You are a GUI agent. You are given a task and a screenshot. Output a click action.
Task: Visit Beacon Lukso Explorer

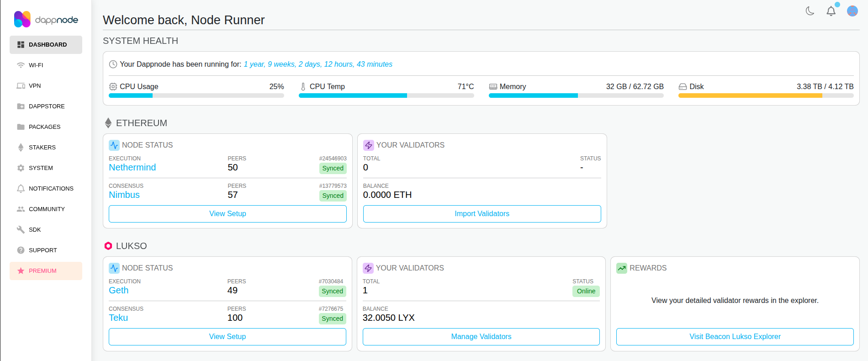tap(735, 337)
